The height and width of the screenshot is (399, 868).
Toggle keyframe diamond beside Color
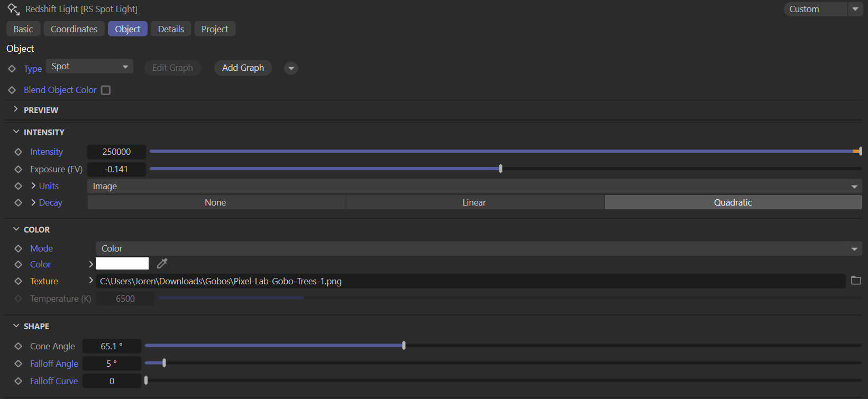tap(18, 264)
